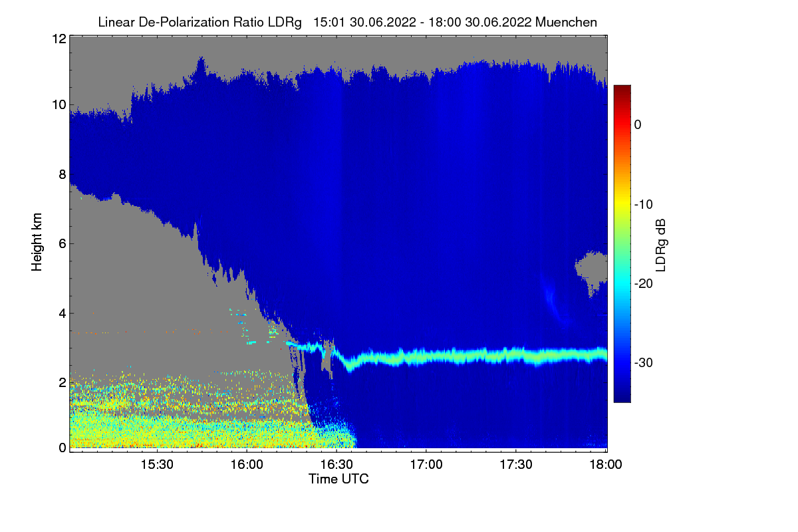
Task: Click the 16:00 time tick label
Action: (x=247, y=464)
